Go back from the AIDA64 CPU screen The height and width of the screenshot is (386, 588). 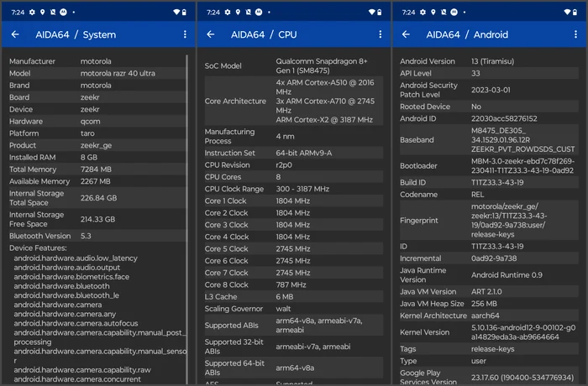pyautogui.click(x=211, y=34)
